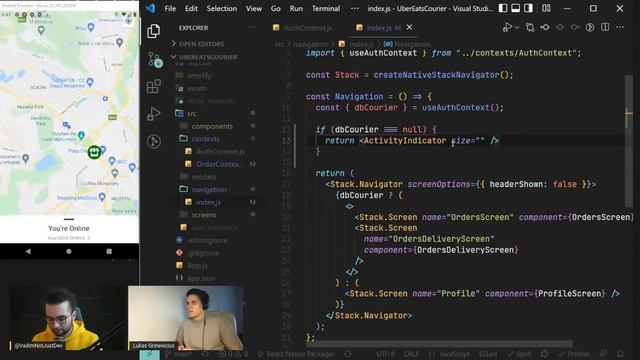Click the Open Changes compare icon
Viewport: 640px width, 360px height.
[530, 27]
